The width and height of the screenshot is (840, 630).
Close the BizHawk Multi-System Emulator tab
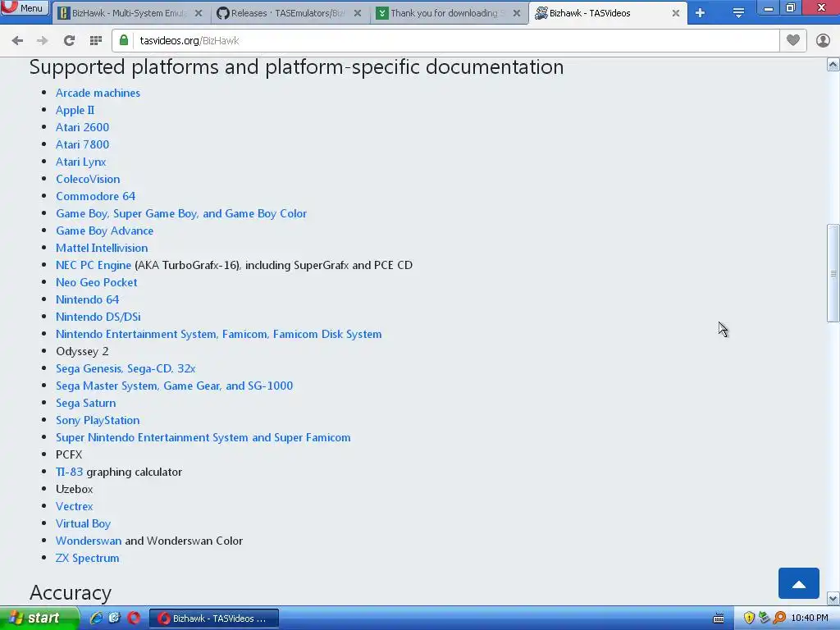pyautogui.click(x=199, y=13)
